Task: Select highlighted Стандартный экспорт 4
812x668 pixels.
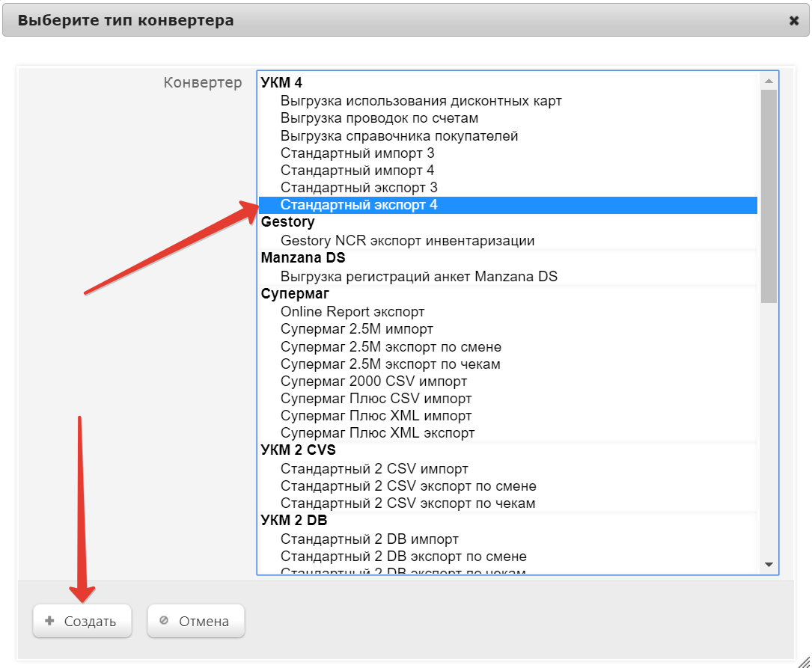Action: tap(508, 205)
